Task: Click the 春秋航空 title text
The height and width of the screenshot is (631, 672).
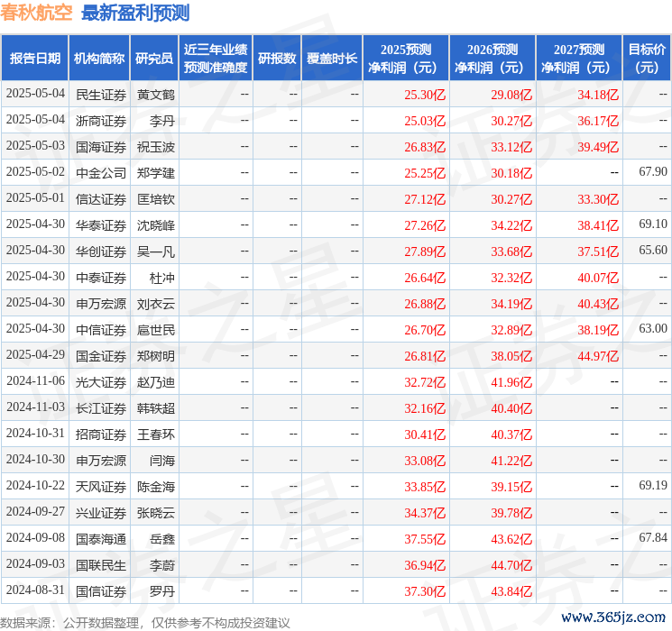Action: (36, 13)
